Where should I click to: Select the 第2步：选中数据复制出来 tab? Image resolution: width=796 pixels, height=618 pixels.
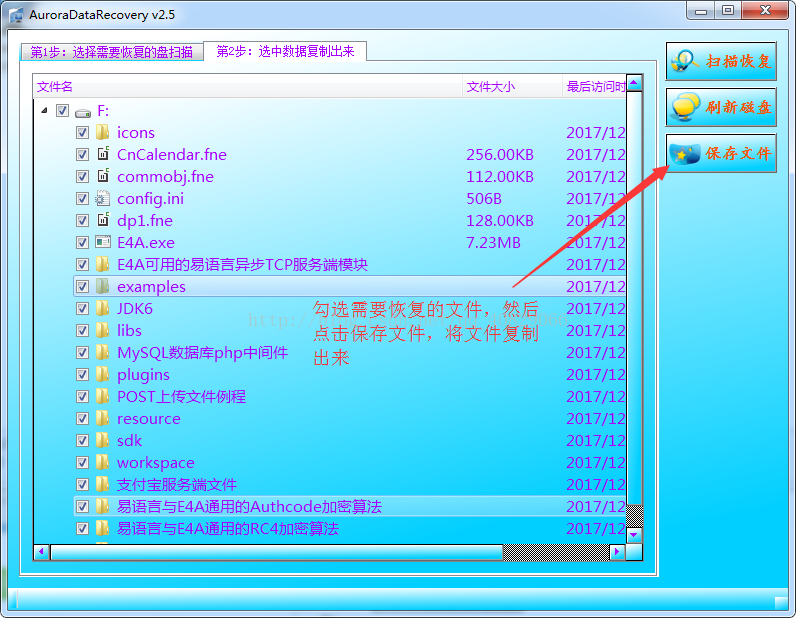point(285,51)
